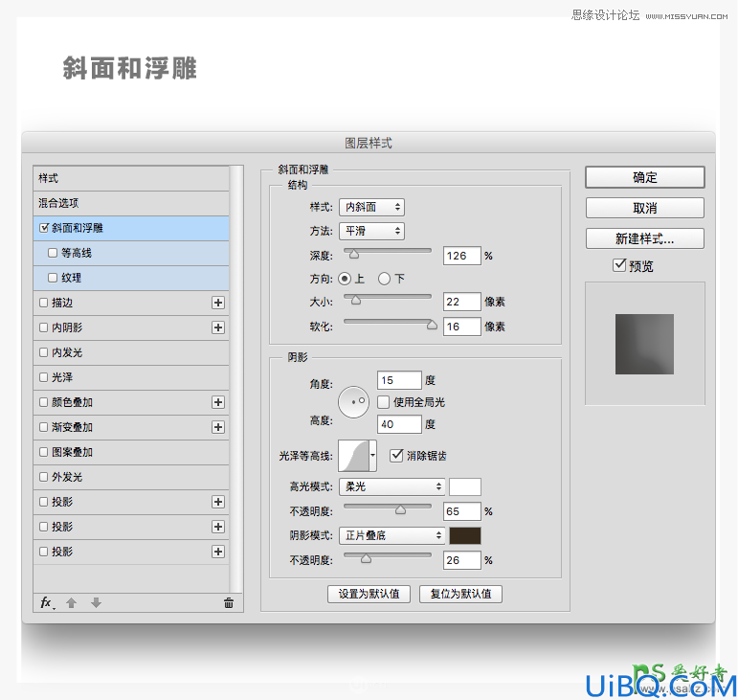The image size is (738, 700).
Task: Enable the 图案叠加 checkbox
Action: 44,452
